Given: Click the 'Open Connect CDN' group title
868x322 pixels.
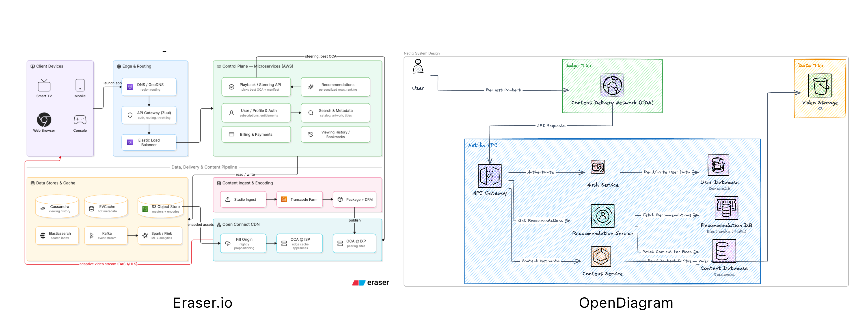Looking at the screenshot, I should click(241, 224).
